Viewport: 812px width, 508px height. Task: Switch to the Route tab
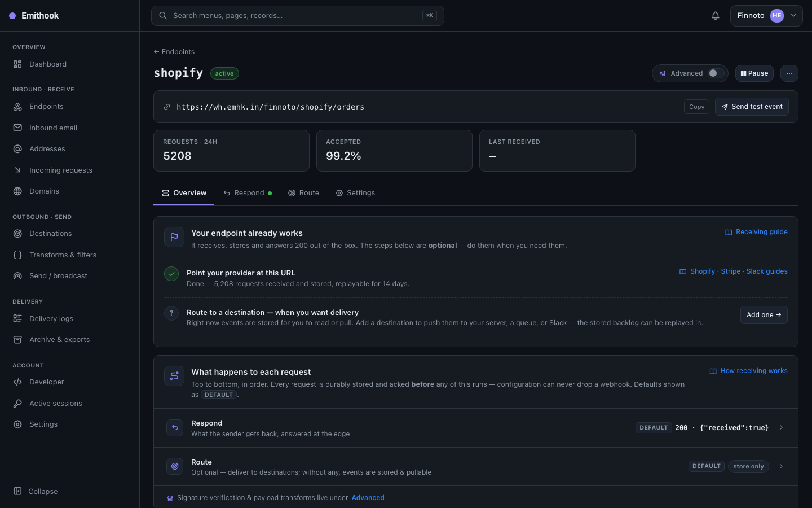point(303,193)
